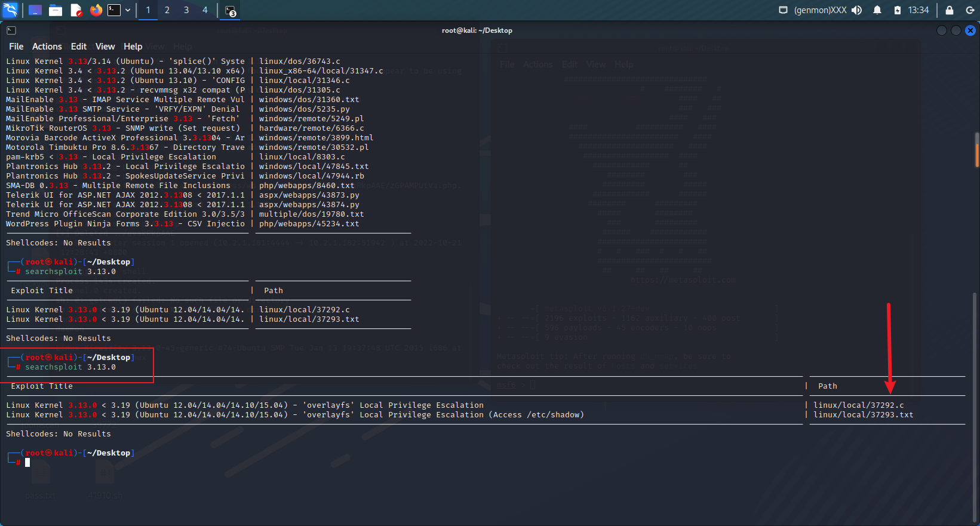Screen dimensions: 980x526
Task: Click the battery power manager icon
Action: (x=897, y=10)
